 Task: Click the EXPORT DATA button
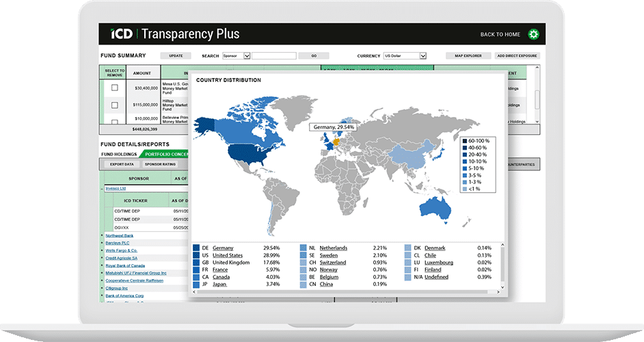point(122,164)
